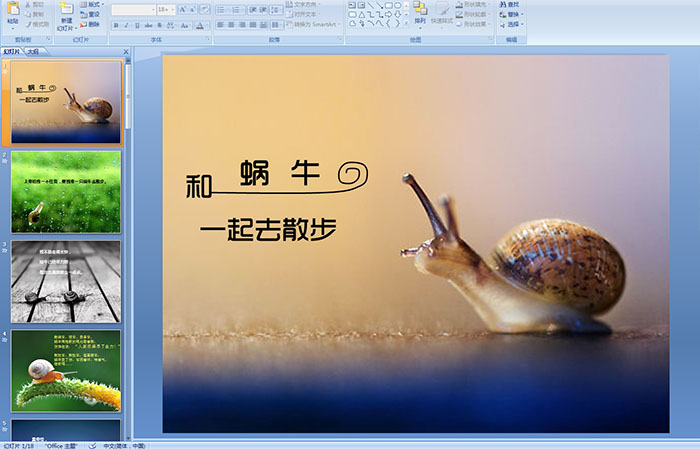Select slide 2 green grass thumbnail
Image resolution: width=700 pixels, height=449 pixels.
click(66, 192)
